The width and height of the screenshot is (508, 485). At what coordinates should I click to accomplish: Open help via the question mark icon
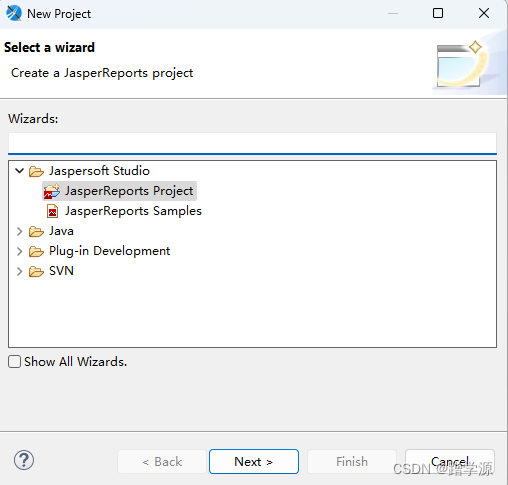[x=24, y=460]
